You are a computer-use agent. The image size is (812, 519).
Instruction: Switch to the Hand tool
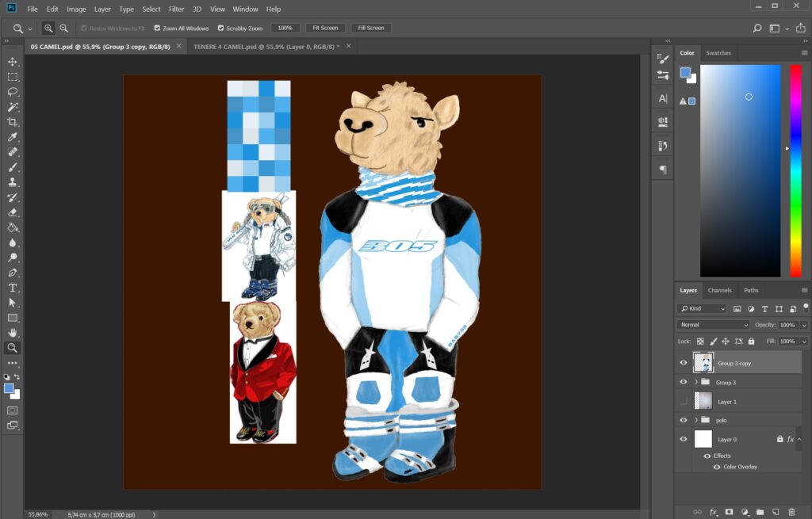click(x=13, y=333)
